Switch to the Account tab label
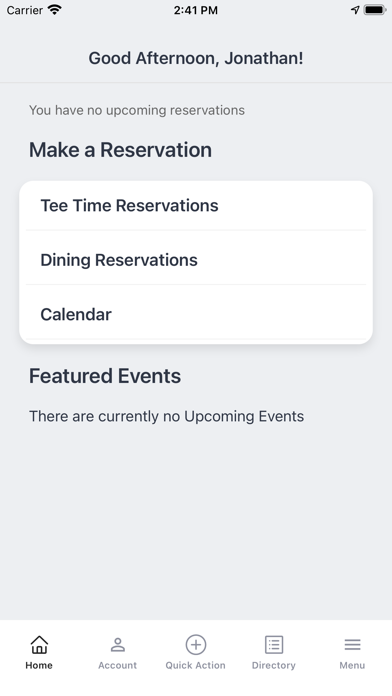Image resolution: width=392 pixels, height=696 pixels. 118,665
